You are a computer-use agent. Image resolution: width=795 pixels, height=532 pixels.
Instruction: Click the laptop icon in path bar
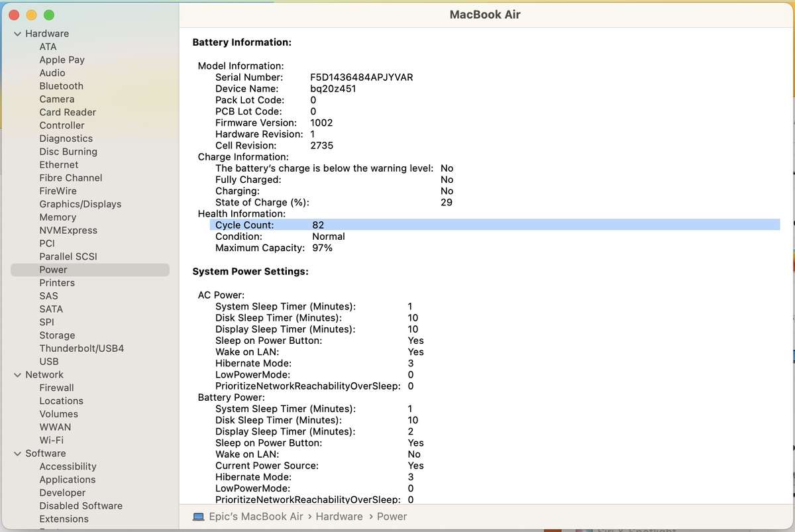coord(198,517)
